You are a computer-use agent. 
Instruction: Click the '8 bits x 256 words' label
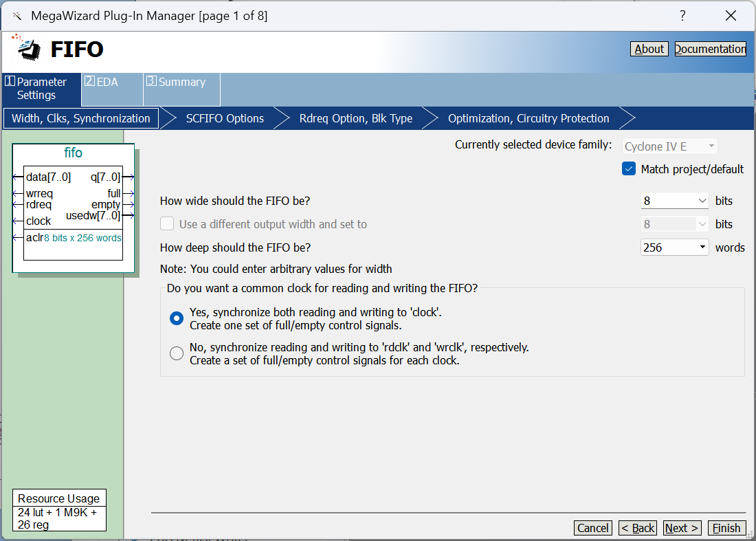click(83, 238)
